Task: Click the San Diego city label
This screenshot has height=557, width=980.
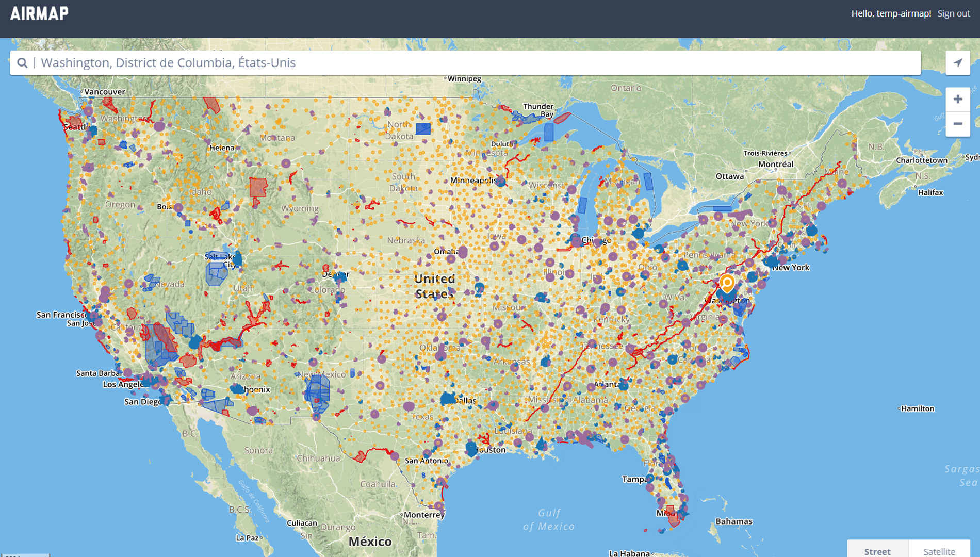Action: pos(143,402)
